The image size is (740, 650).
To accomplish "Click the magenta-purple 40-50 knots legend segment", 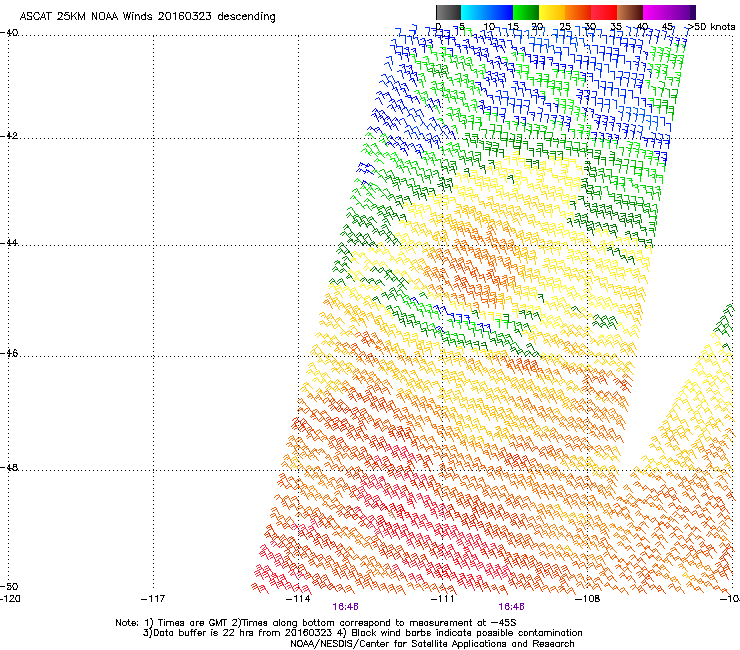I will coord(669,12).
